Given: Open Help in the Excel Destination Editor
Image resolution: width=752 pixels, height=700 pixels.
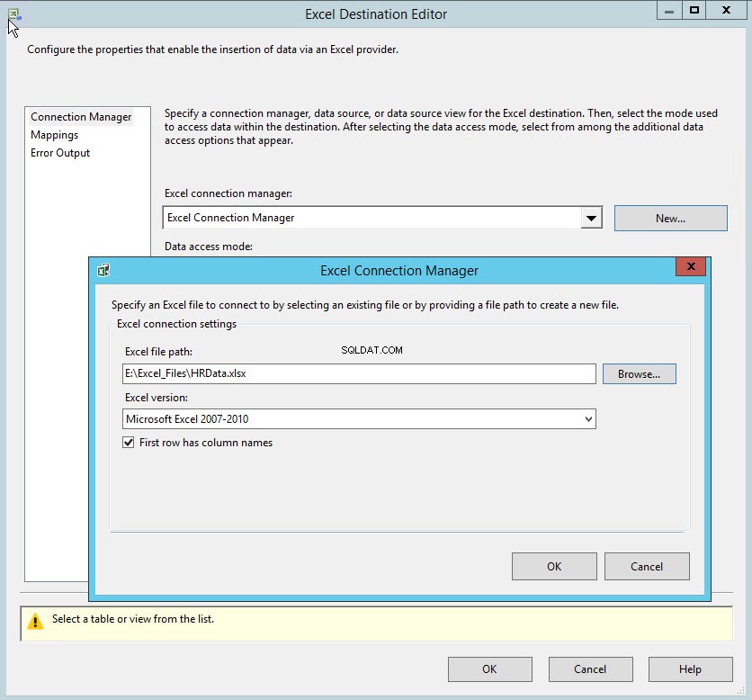Looking at the screenshot, I should click(x=690, y=669).
